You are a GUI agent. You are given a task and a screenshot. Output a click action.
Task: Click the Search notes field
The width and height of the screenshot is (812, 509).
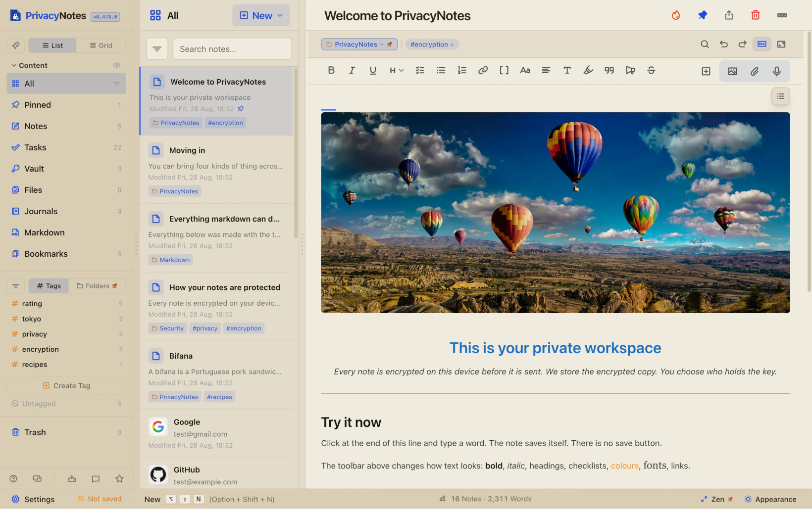point(232,48)
